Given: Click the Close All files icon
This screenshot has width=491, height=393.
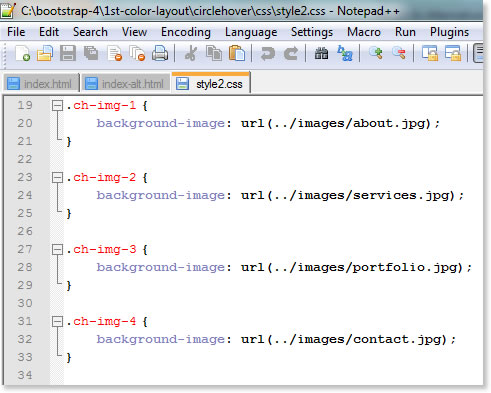Looking at the screenshot, I should pyautogui.click(x=137, y=53).
